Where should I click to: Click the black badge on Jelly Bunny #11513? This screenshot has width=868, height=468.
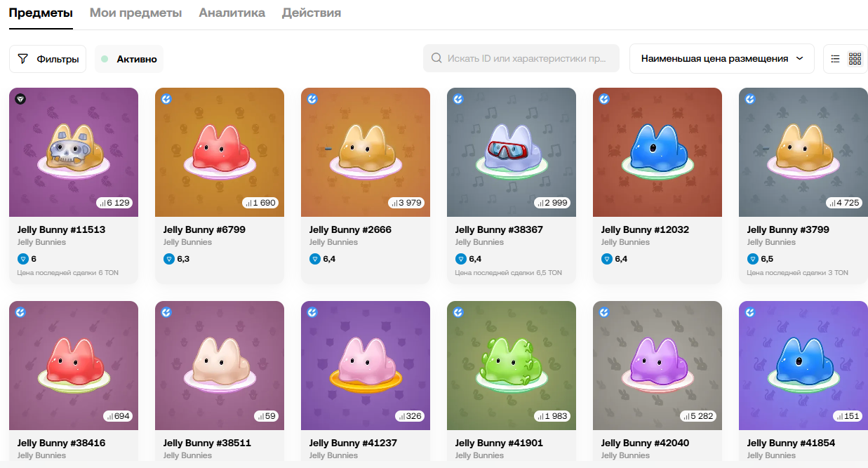[21, 99]
